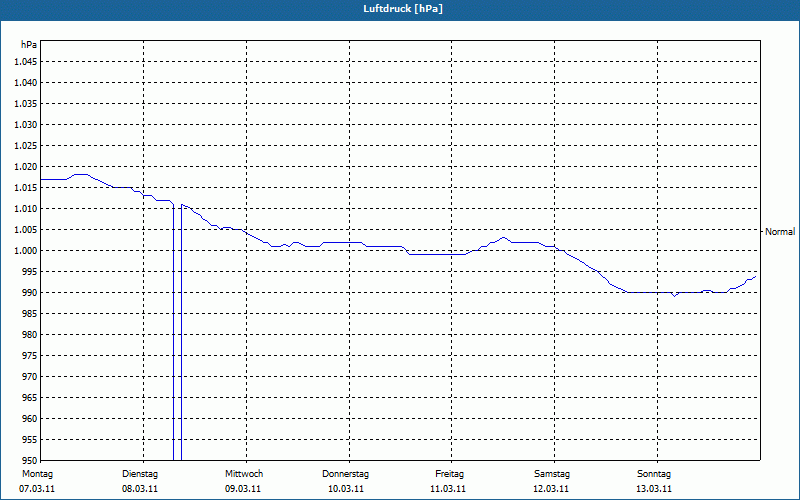Select the 'Freitag' day label
The image size is (800, 500).
(x=449, y=474)
